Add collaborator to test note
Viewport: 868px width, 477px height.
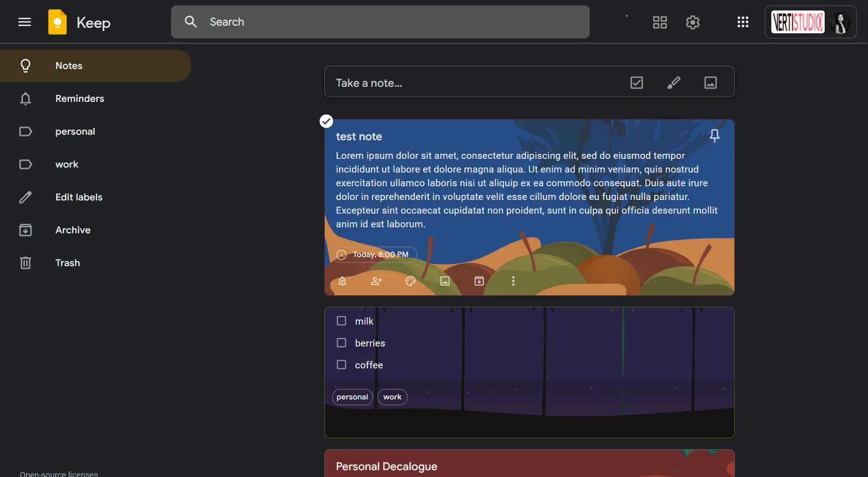376,281
